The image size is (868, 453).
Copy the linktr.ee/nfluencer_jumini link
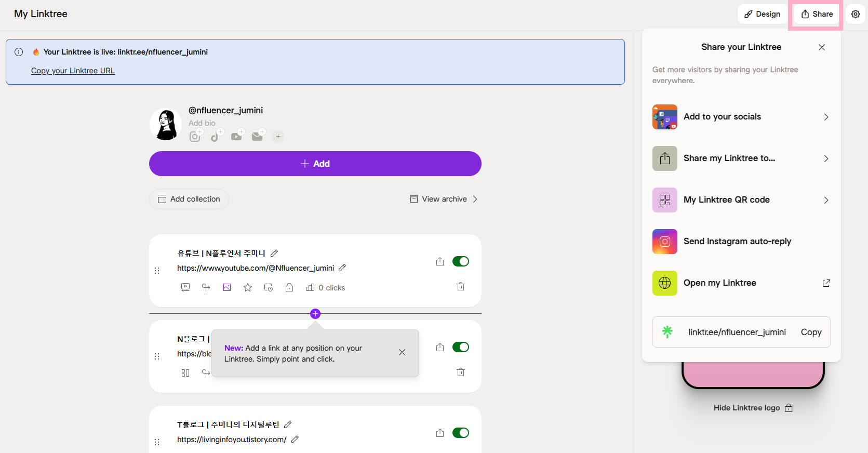click(x=811, y=332)
